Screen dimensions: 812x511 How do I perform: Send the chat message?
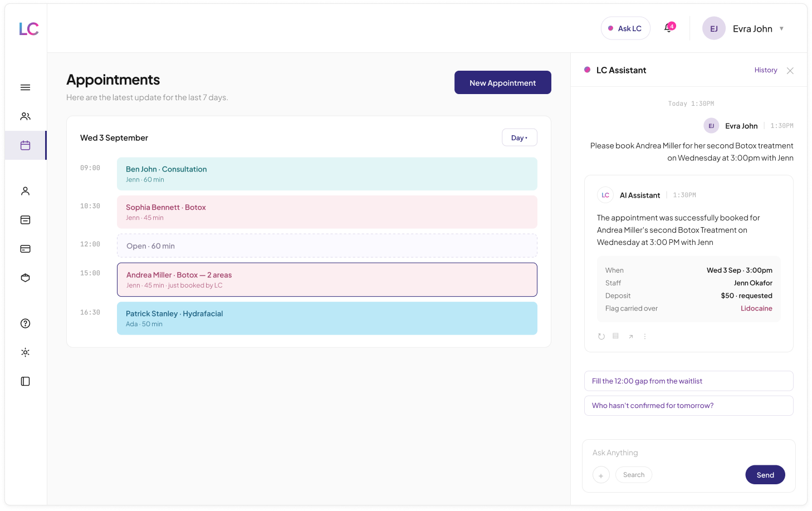click(765, 475)
